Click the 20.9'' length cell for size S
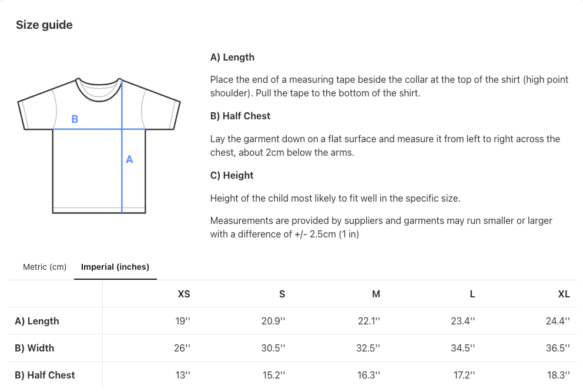This screenshot has width=583, height=392. 273,321
